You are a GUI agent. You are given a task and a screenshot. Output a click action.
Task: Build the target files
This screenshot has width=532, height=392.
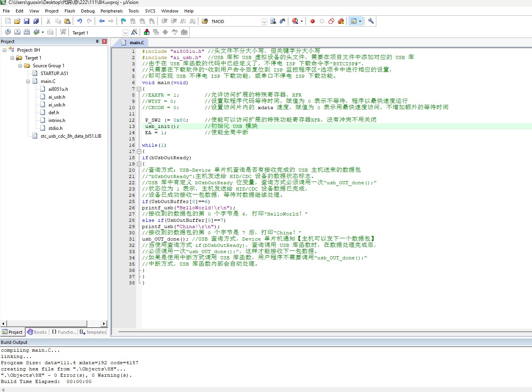point(17,32)
